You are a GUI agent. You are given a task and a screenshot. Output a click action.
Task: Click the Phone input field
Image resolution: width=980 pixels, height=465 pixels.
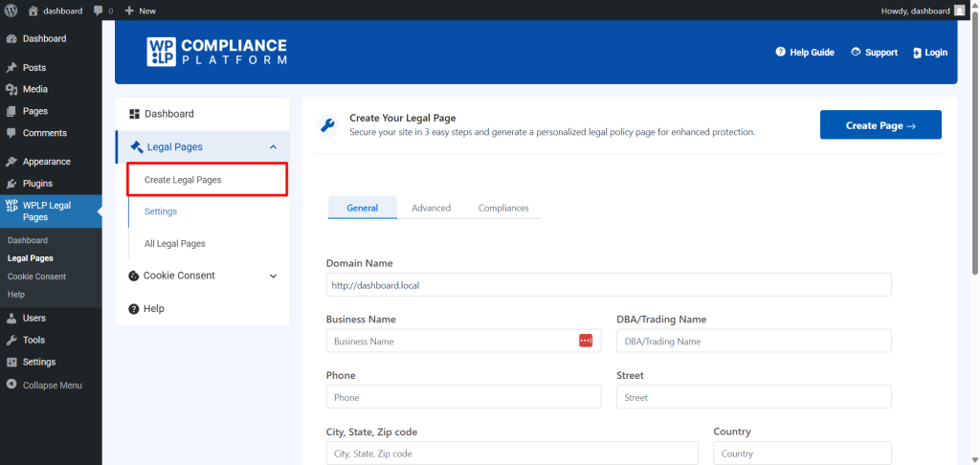click(463, 397)
